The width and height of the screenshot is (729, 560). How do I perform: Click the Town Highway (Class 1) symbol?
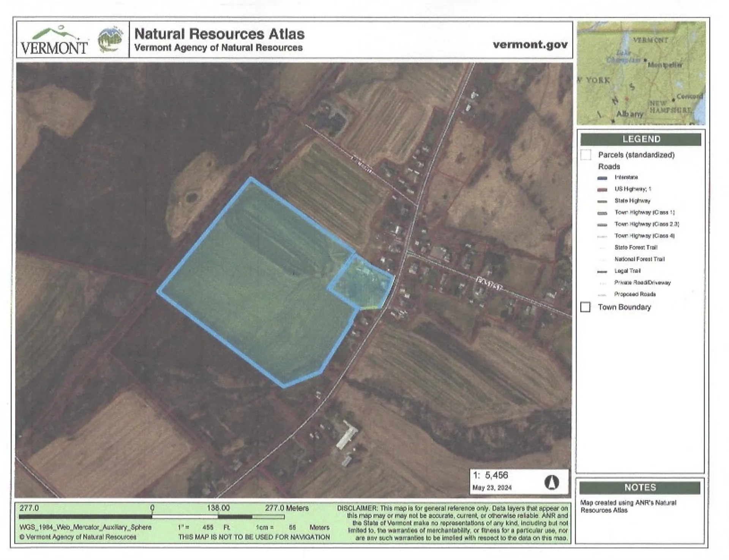[602, 213]
